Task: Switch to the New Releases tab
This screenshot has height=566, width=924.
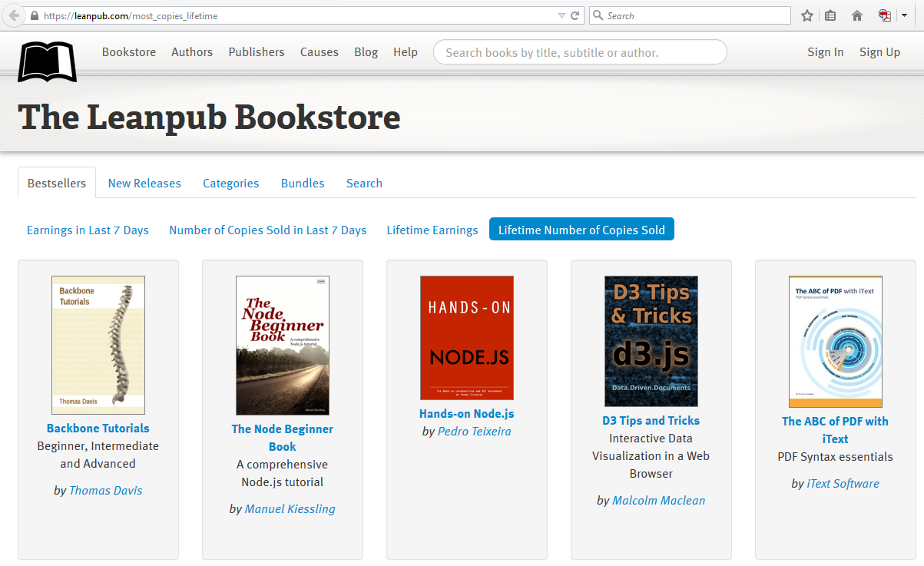Action: pos(144,184)
